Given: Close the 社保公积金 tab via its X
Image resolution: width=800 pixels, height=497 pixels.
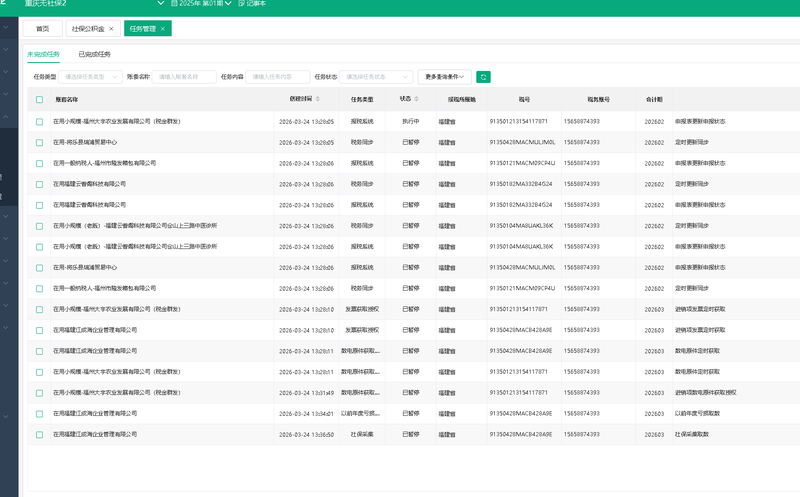Looking at the screenshot, I should [x=111, y=29].
